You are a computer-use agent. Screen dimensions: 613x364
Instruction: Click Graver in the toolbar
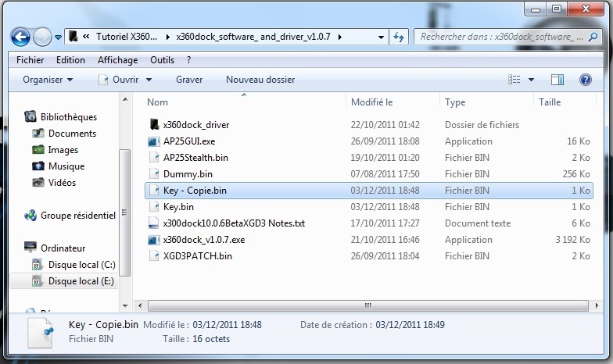coord(189,80)
